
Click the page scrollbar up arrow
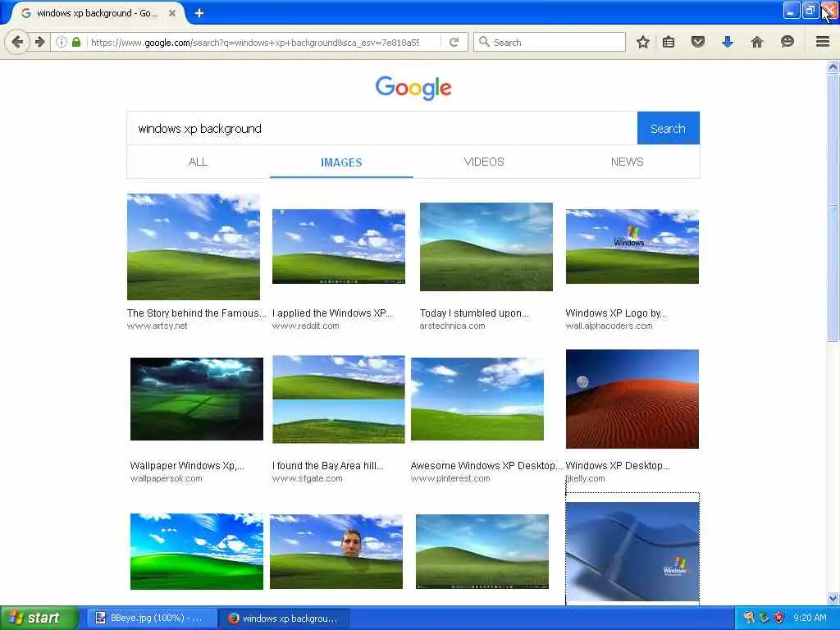pyautogui.click(x=833, y=67)
